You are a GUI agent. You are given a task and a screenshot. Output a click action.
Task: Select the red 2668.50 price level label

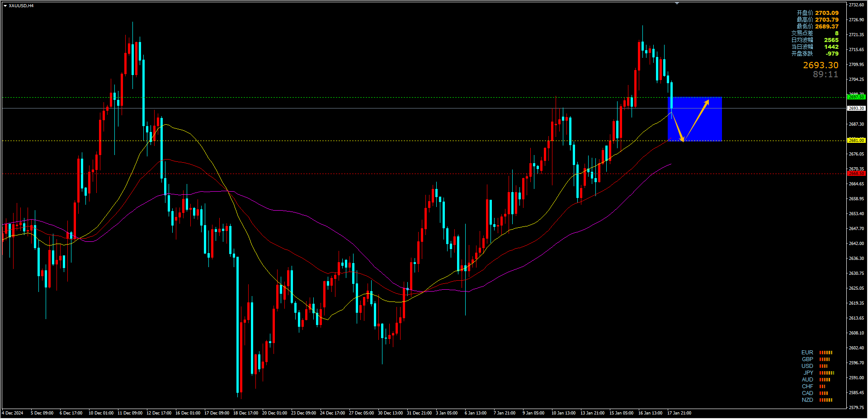(856, 174)
